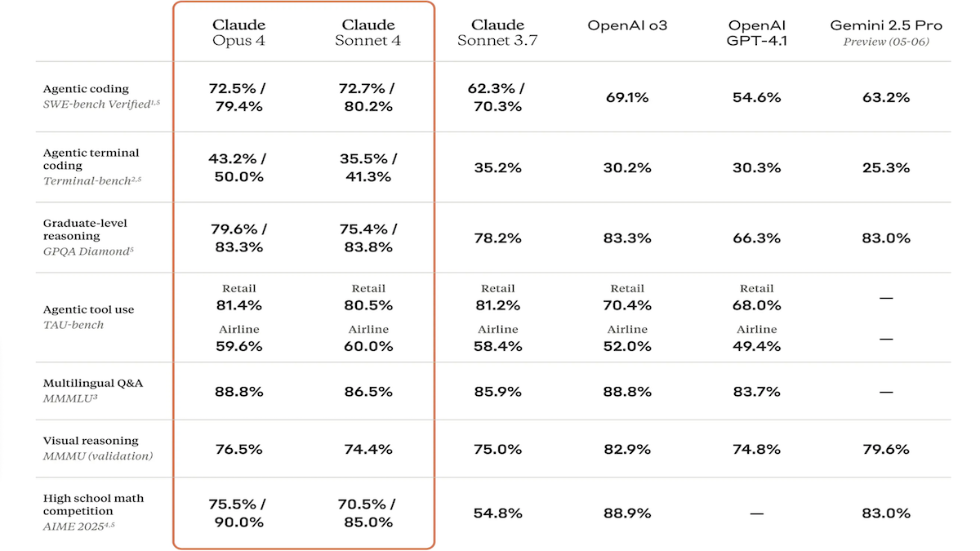Select the Claude Sonnet 3.7 column header

click(497, 33)
